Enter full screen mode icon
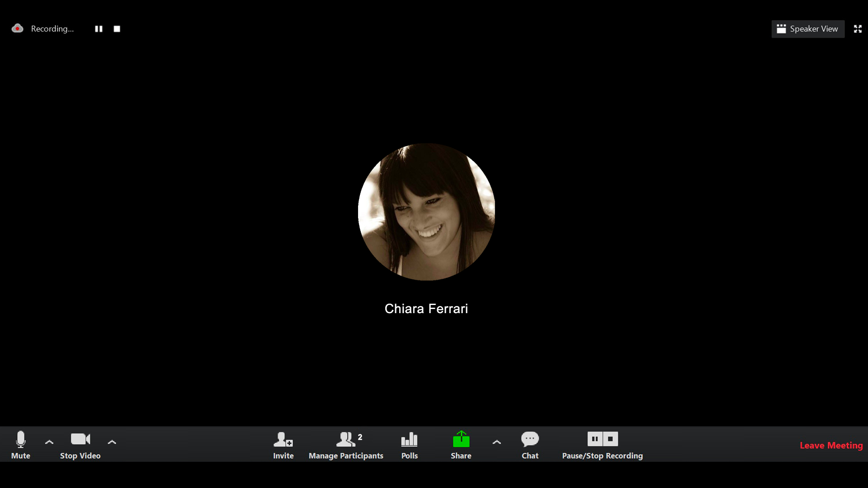This screenshot has height=488, width=868. coord(858,29)
